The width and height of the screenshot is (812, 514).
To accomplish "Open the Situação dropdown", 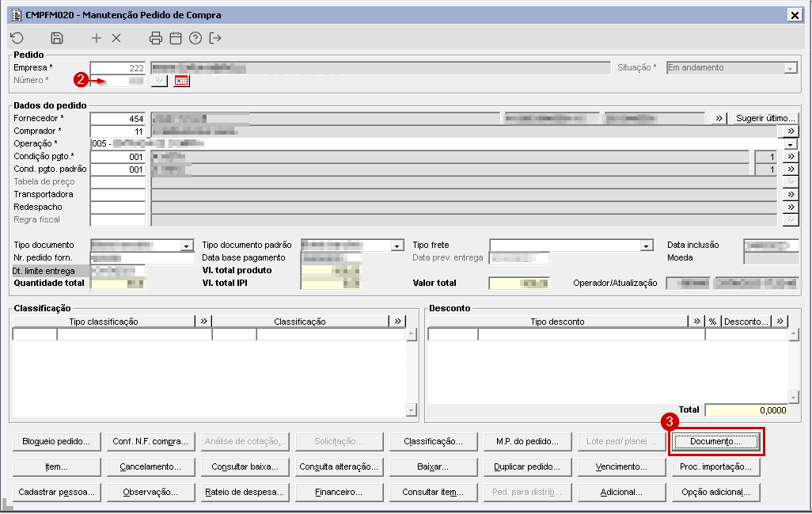I will pyautogui.click(x=790, y=68).
